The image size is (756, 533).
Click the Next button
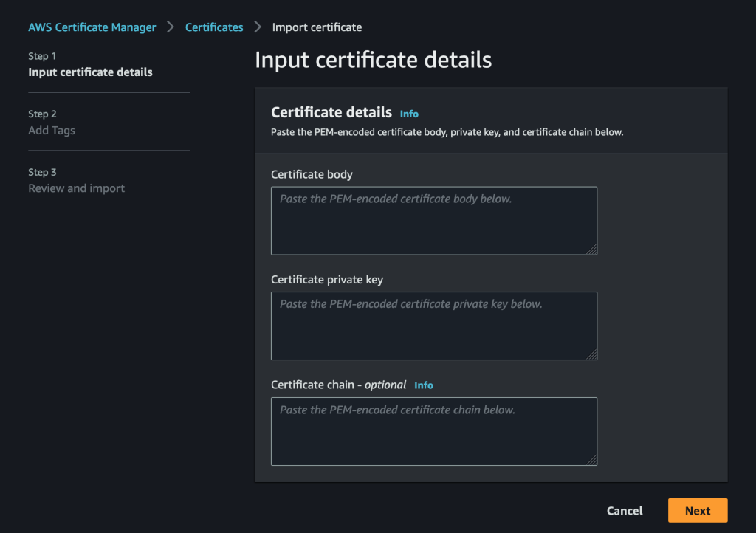697,510
